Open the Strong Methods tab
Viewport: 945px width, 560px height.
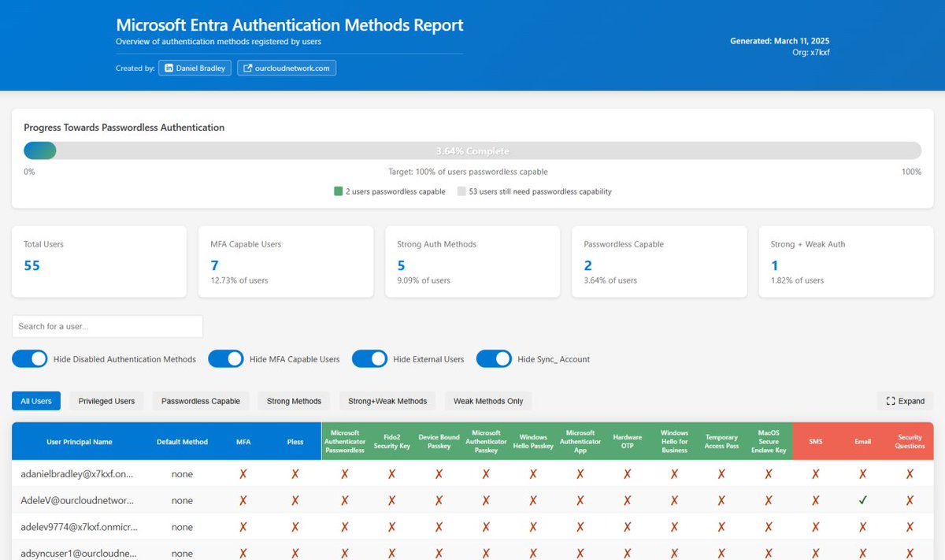click(295, 401)
